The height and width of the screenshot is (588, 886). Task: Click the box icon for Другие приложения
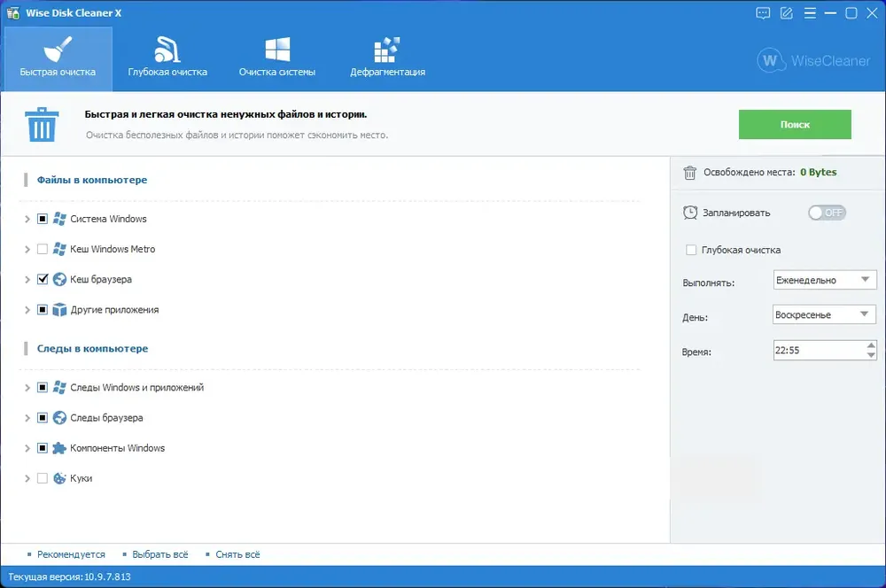tap(59, 310)
